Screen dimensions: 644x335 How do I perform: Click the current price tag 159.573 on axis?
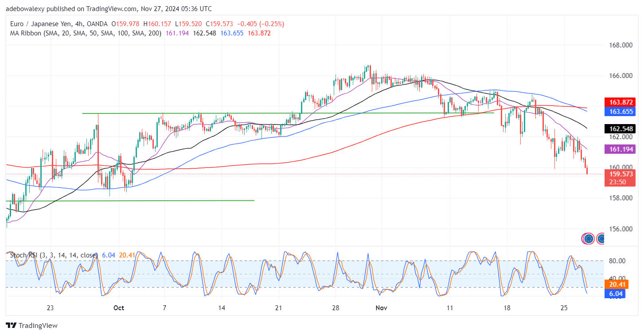coord(620,174)
